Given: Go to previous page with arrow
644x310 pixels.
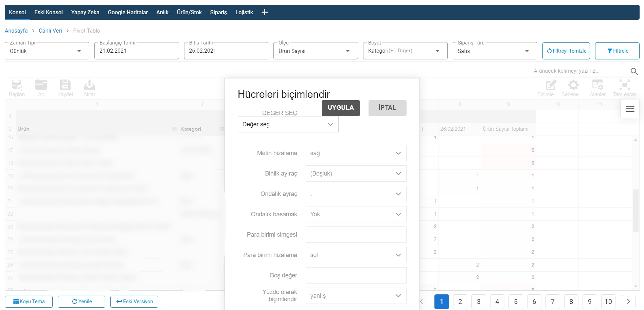Looking at the screenshot, I should pyautogui.click(x=422, y=302).
